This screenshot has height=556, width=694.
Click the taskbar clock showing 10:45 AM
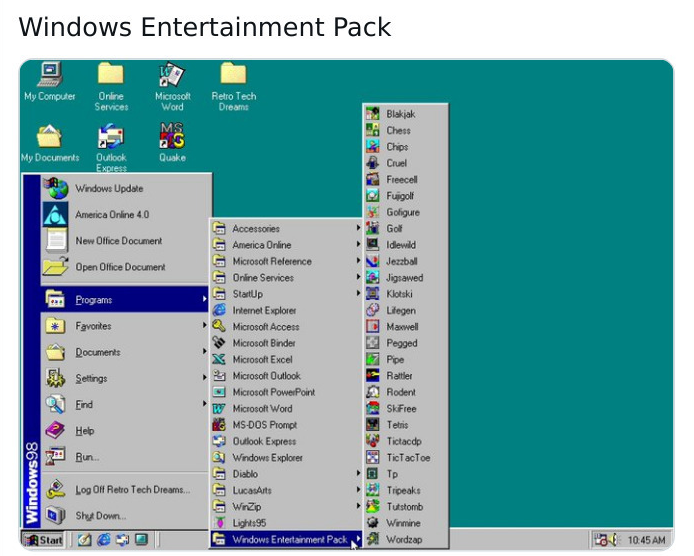point(646,540)
